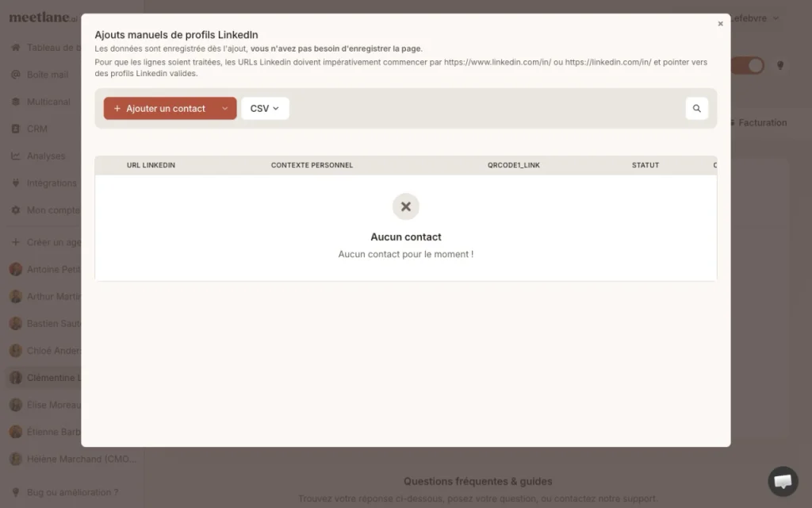Click the plus icon for Créer un agent
This screenshot has height=508, width=812.
click(x=16, y=242)
